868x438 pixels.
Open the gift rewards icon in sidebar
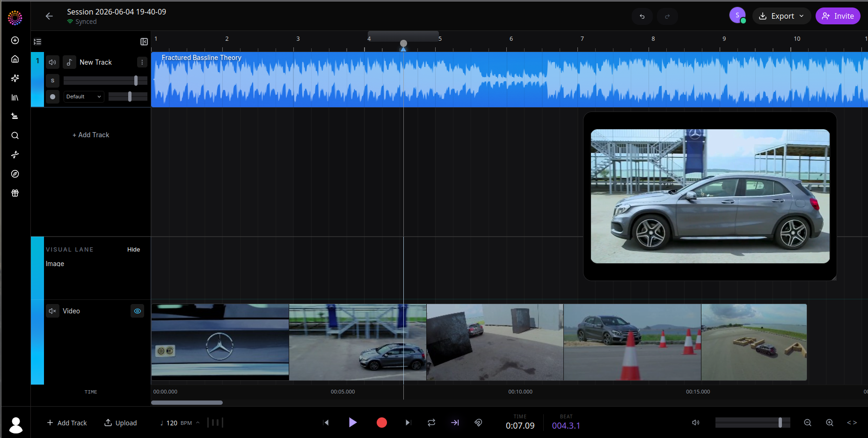tap(15, 193)
